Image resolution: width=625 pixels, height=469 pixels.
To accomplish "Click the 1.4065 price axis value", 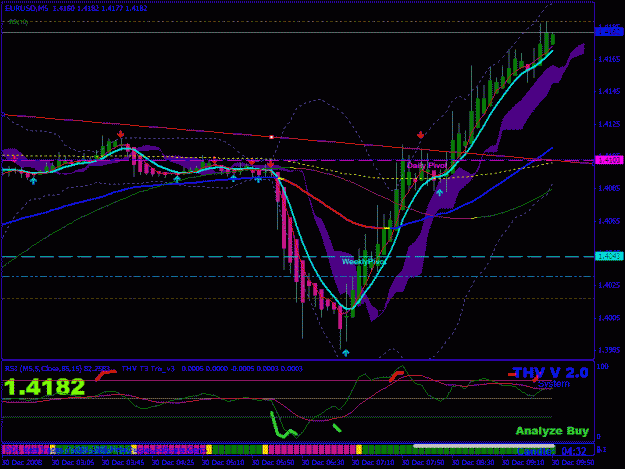I will coord(609,221).
